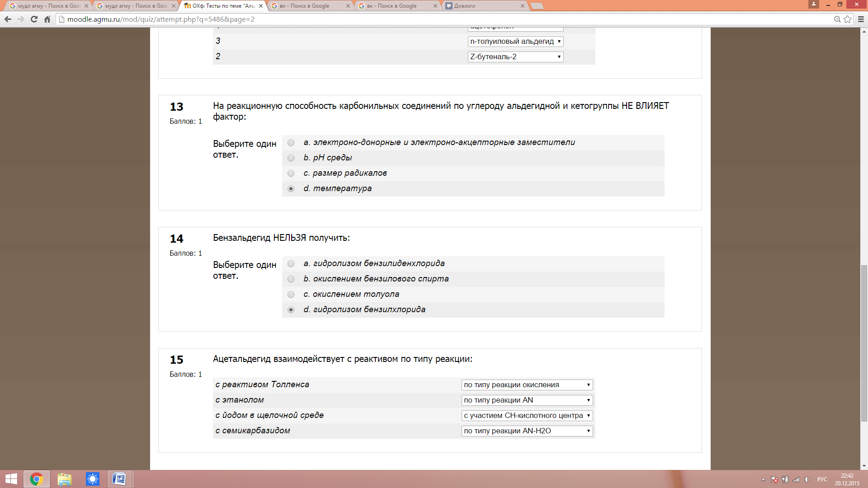This screenshot has height=488, width=868.
Task: Close the moodle quiz tab
Action: pos(261,6)
